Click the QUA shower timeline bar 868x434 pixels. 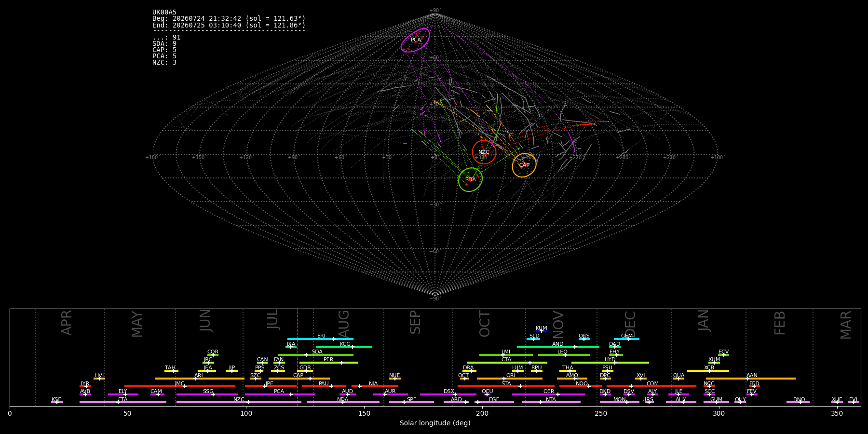pyautogui.click(x=678, y=379)
